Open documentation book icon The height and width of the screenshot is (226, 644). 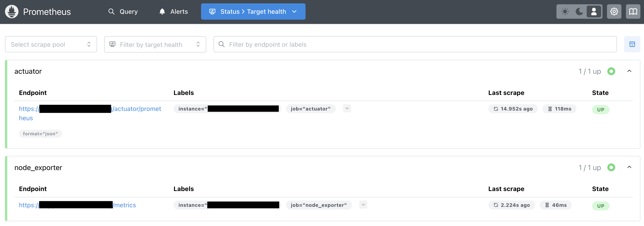633,12
